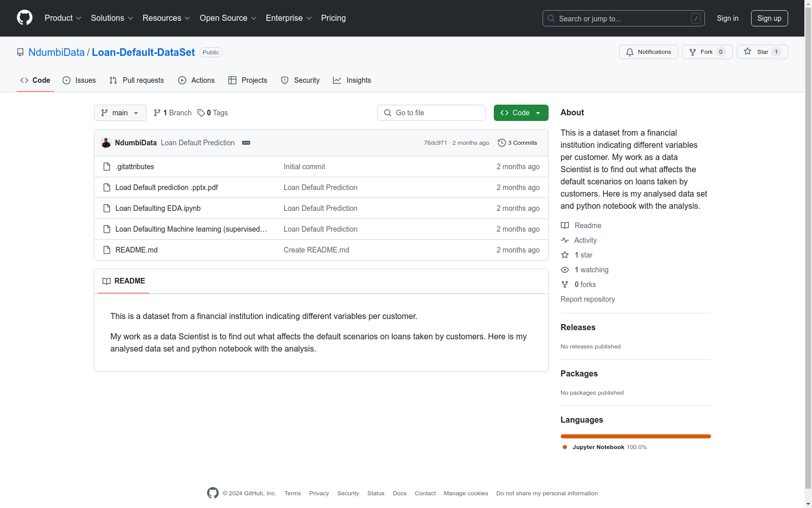Click the repository icon beside NdumbiData
The image size is (812, 508).
click(x=20, y=52)
